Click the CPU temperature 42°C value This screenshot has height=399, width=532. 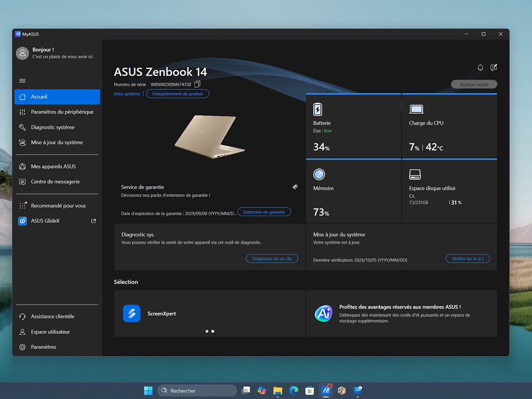click(x=434, y=147)
